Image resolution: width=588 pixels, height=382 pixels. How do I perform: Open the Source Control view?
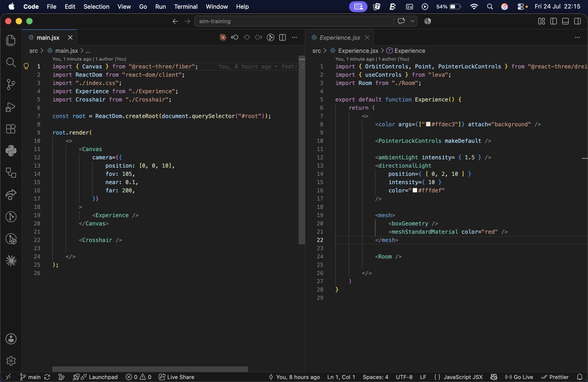point(11,85)
